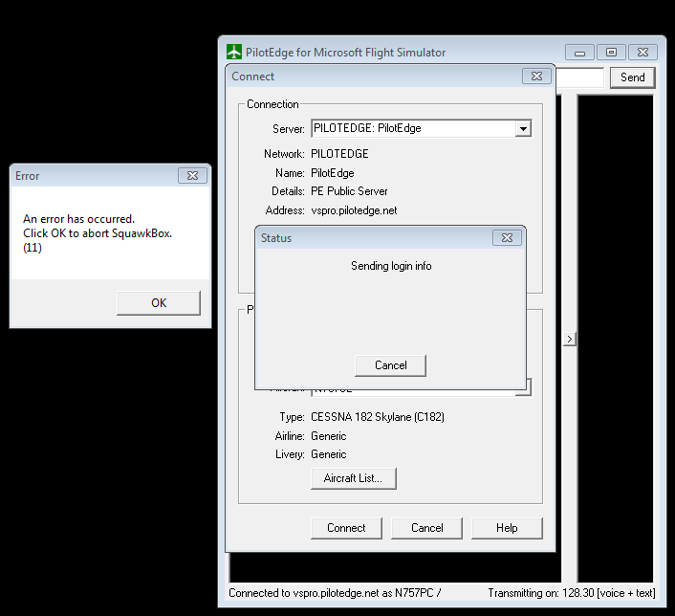Click the Name value PilotEdge
675x616 pixels.
coord(333,173)
